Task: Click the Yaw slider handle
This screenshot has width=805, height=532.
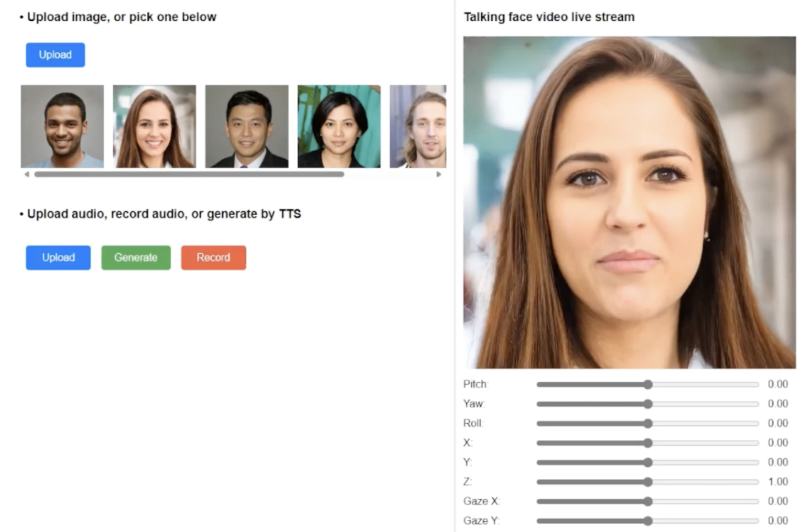Action: [648, 404]
